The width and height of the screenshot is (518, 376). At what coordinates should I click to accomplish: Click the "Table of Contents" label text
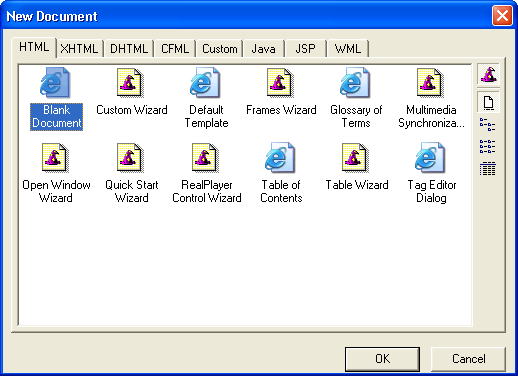281,191
